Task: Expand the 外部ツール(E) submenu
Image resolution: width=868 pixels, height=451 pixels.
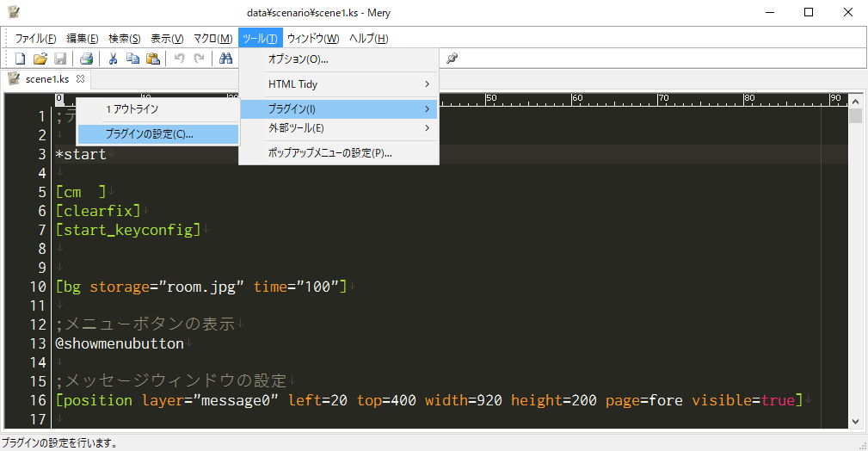Action: click(x=339, y=128)
